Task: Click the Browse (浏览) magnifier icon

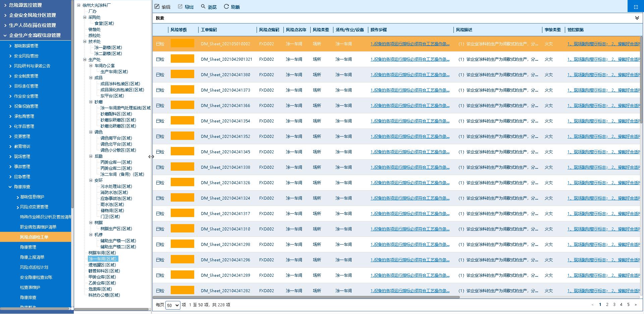Action: pos(203,7)
